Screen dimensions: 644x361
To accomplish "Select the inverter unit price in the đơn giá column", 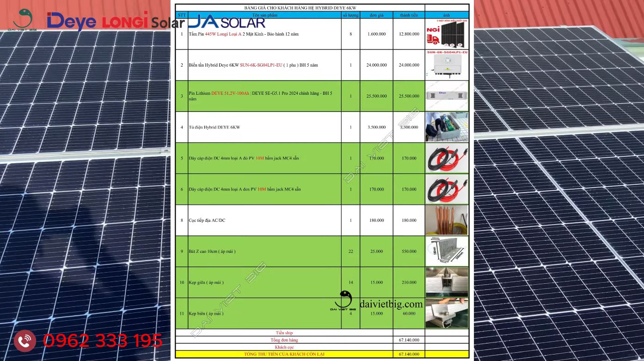I will pos(377,65).
